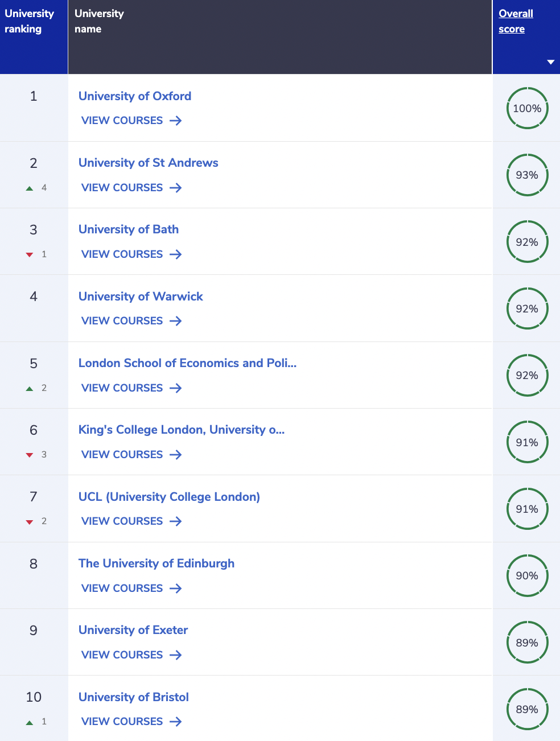The height and width of the screenshot is (741, 560).
Task: Select London School of Economics link
Action: click(187, 363)
